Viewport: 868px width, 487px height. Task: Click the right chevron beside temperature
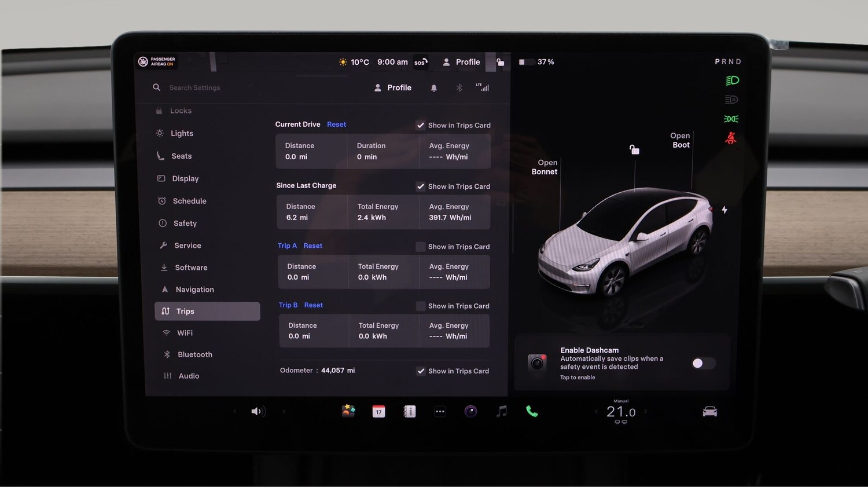point(646,411)
